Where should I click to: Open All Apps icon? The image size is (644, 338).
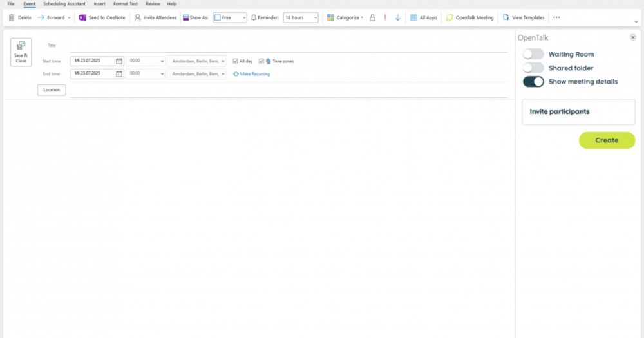(413, 17)
